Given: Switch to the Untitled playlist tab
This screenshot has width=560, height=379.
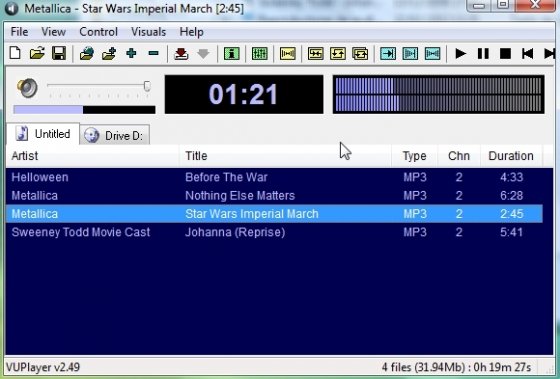Looking at the screenshot, I should coord(43,134).
